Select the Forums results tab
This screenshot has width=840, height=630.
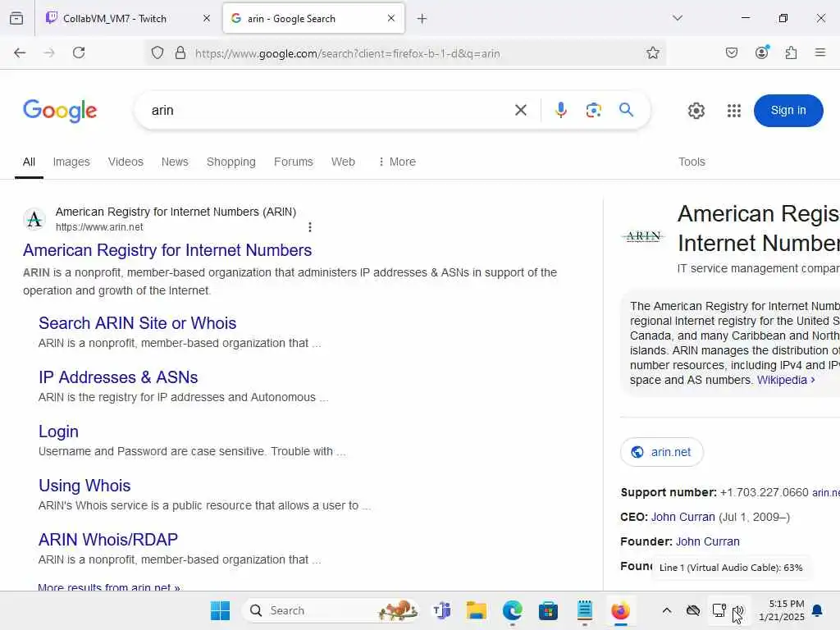[293, 162]
